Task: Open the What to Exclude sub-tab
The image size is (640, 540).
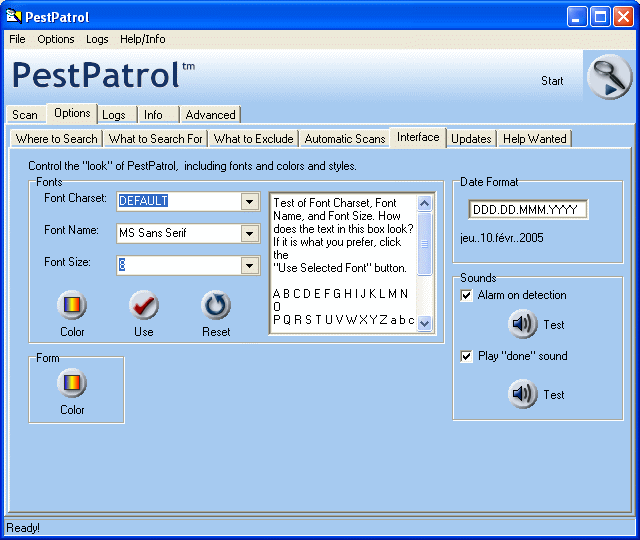Action: pos(254,139)
